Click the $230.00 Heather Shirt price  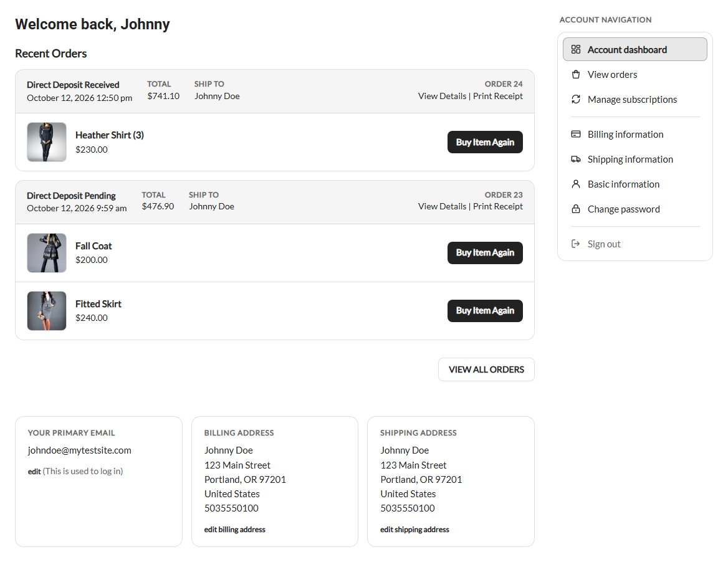pos(92,150)
